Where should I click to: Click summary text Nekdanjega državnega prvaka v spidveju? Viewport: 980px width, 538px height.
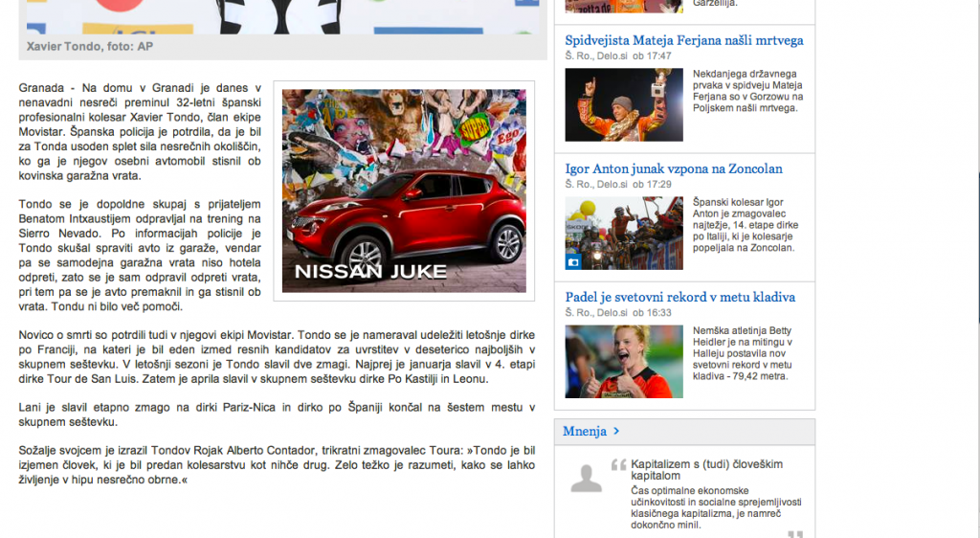click(x=747, y=91)
